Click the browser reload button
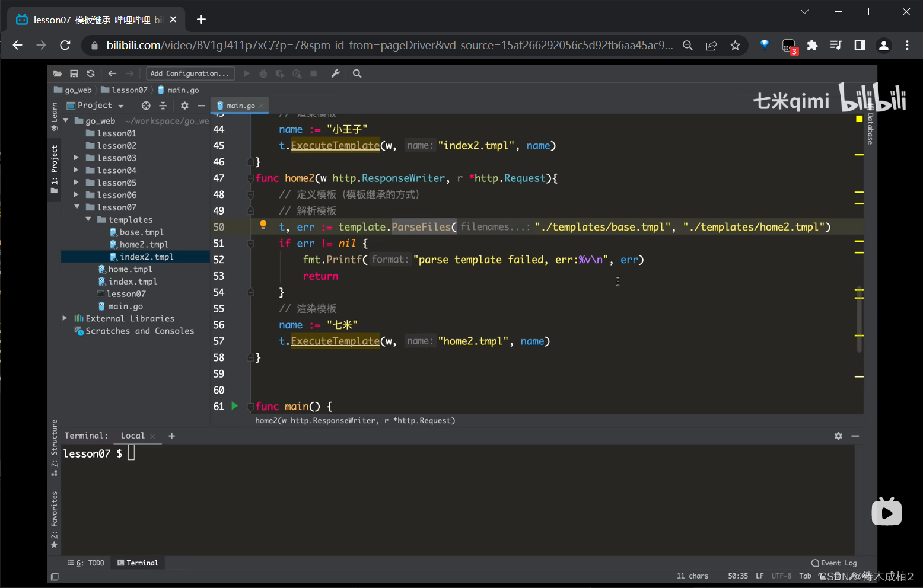This screenshot has width=923, height=588. (65, 46)
